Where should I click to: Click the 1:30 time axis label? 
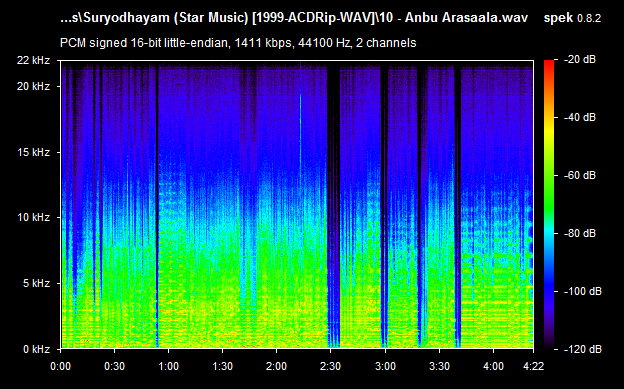(222, 366)
